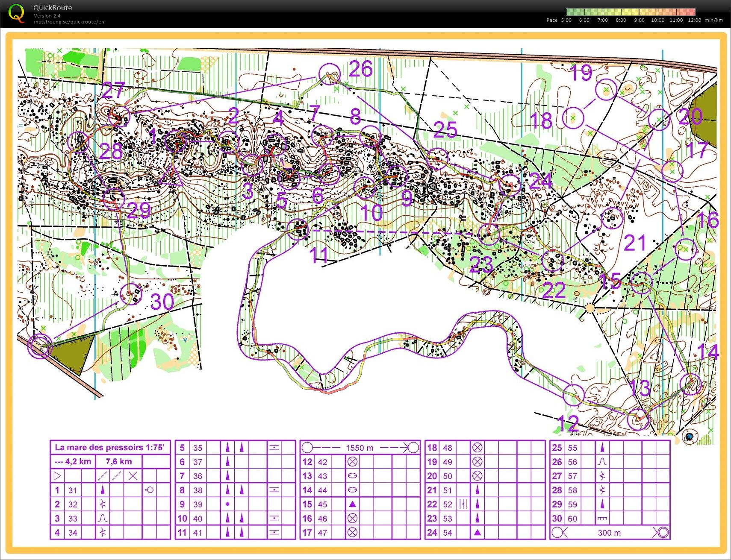Click the matstroeng.se/quickroute/en link
Screen dimensions: 731x560
click(69, 22)
